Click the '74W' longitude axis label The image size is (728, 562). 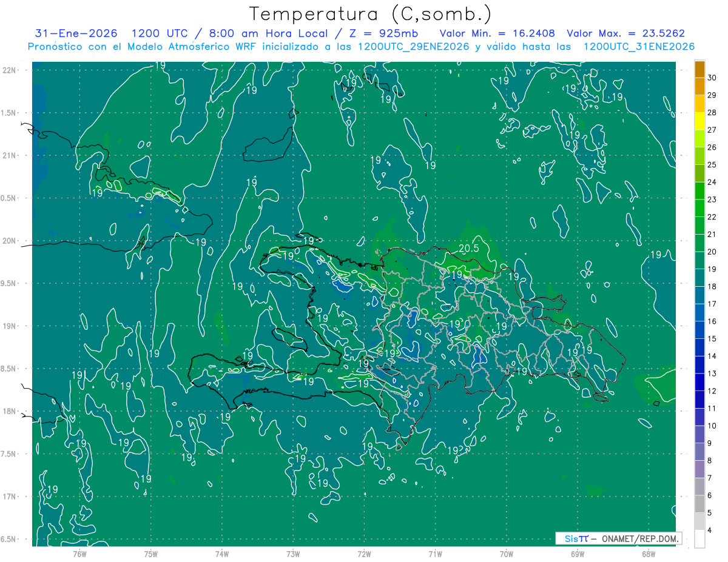pos(221,554)
